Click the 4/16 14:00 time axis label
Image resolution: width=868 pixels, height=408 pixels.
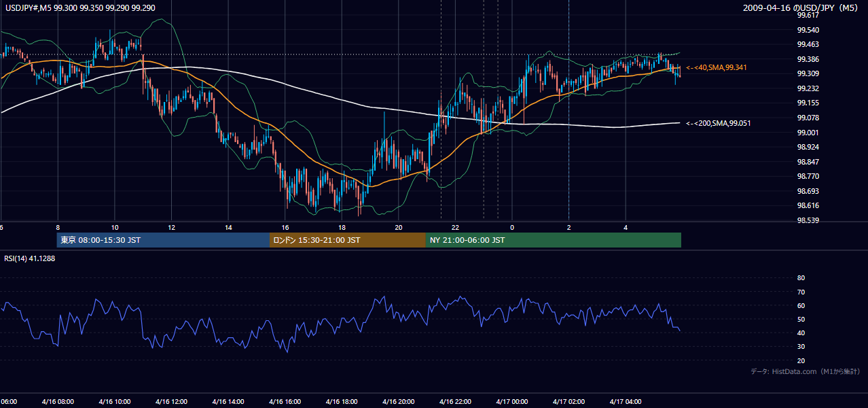pyautogui.click(x=228, y=402)
